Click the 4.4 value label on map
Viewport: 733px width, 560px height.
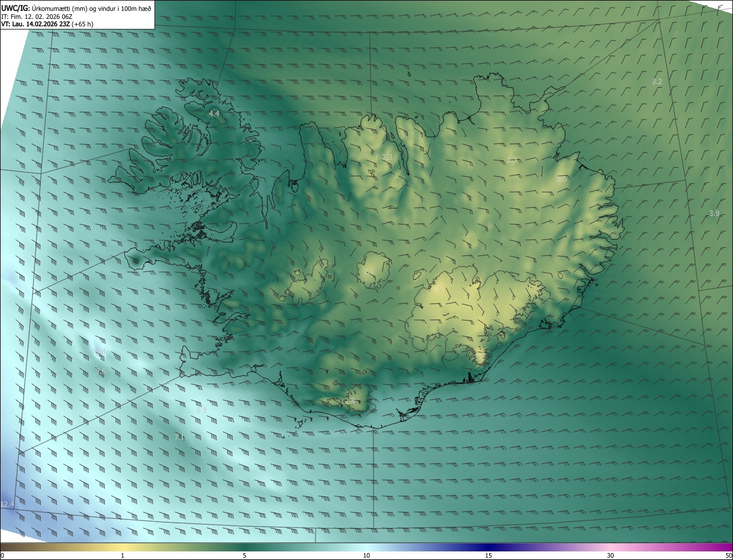(214, 114)
